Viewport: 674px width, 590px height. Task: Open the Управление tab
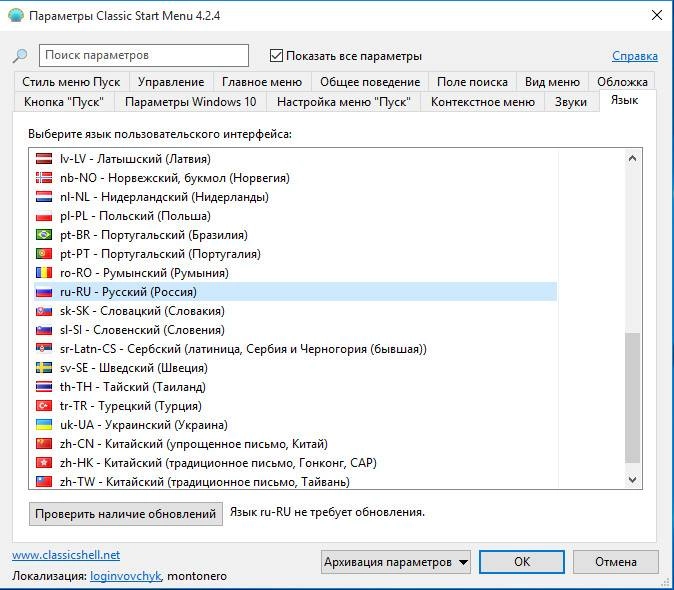coord(171,82)
